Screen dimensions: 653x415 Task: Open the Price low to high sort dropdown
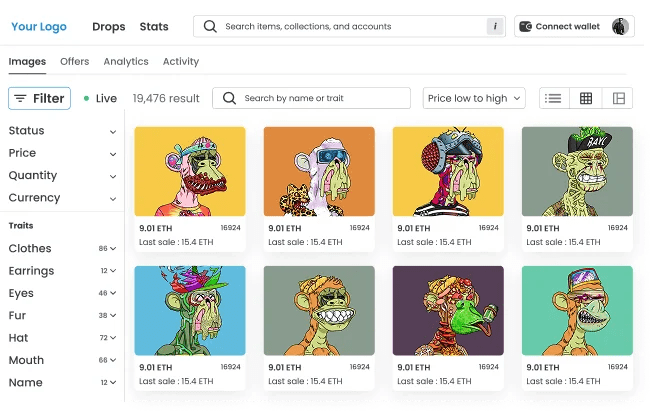pyautogui.click(x=474, y=98)
